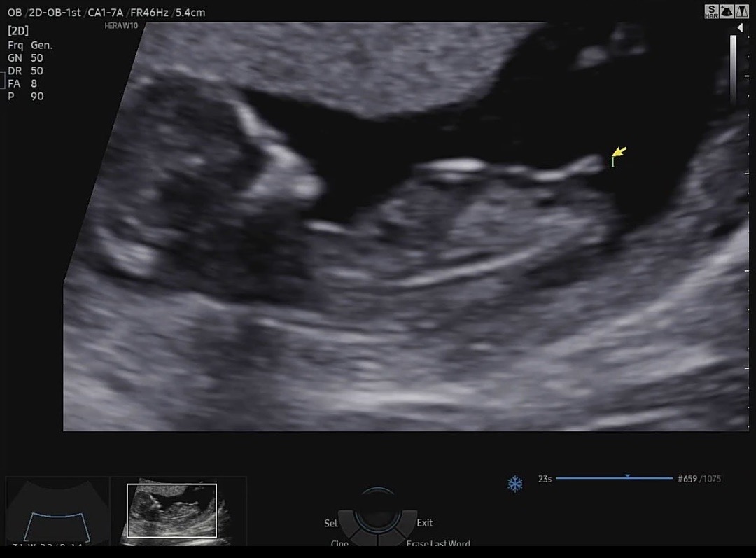Select the Cine trackball option

tap(339, 543)
